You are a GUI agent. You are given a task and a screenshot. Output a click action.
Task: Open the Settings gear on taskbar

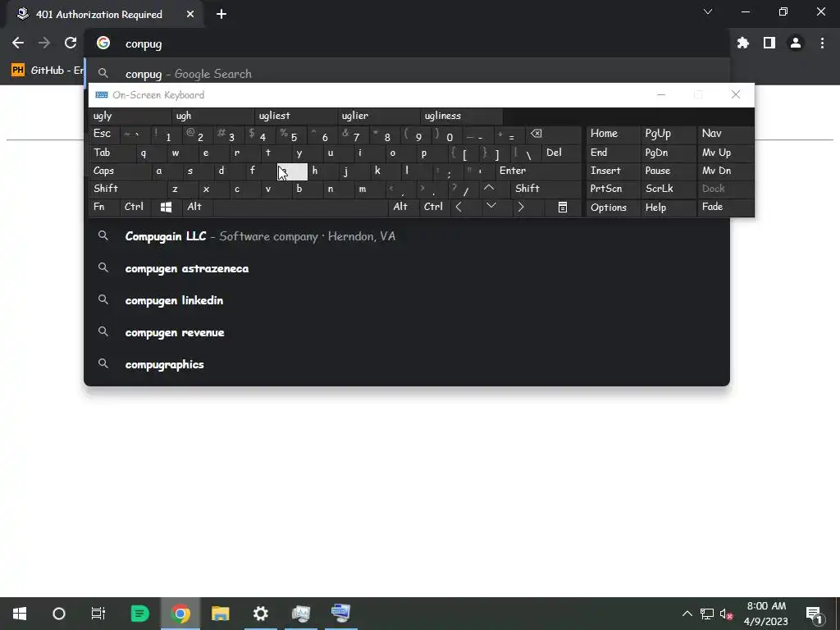coord(260,614)
